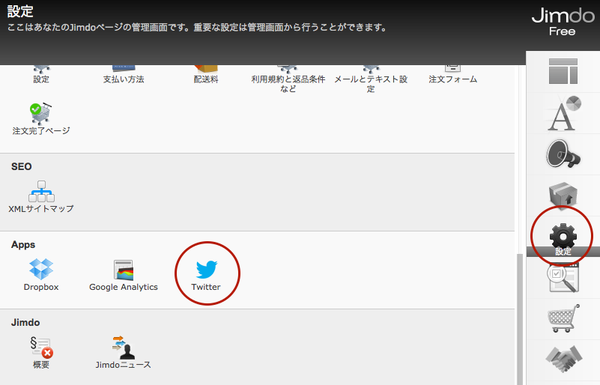Open the 概要 item under Jimdo
This screenshot has width=600, height=385.
tap(41, 352)
